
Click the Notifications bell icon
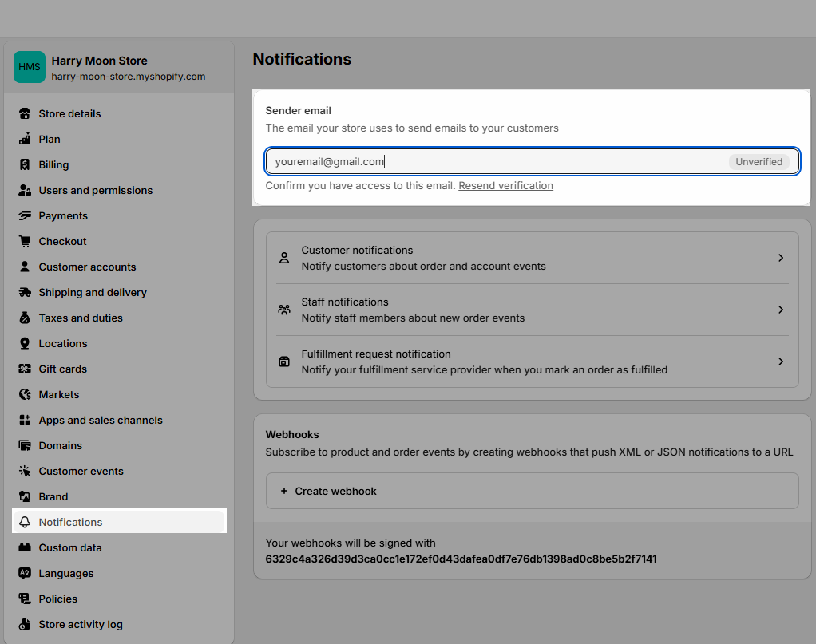tap(25, 522)
